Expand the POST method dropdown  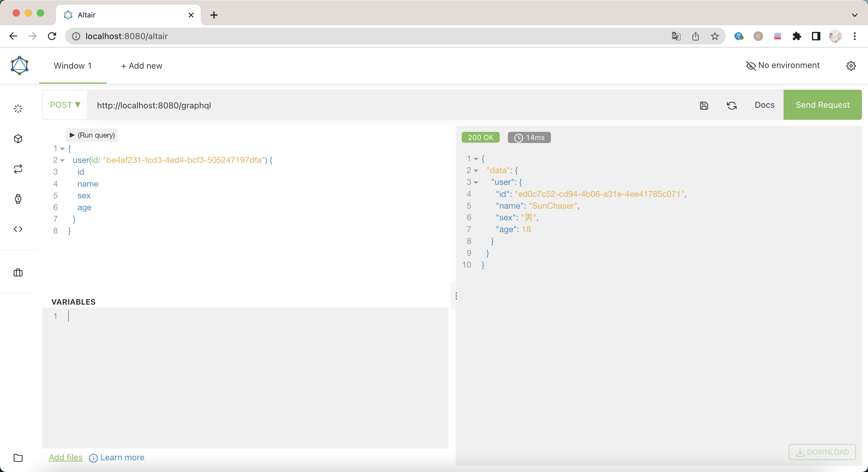65,105
